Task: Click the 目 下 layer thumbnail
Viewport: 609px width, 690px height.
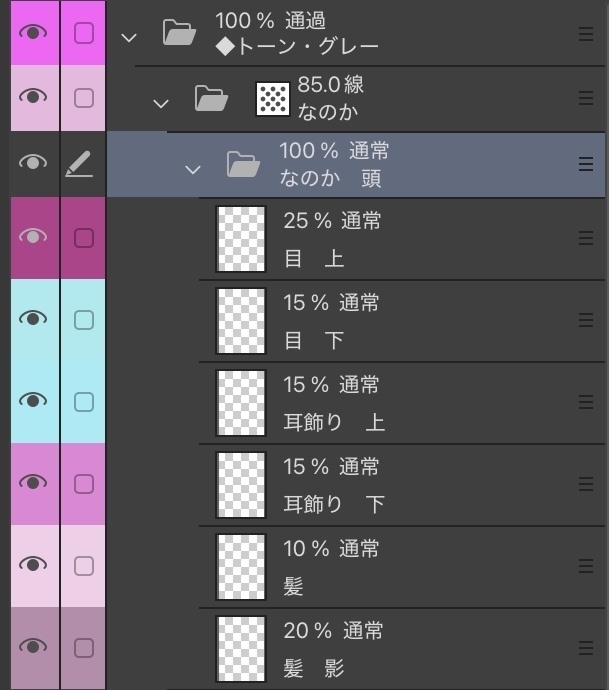Action: (x=241, y=321)
